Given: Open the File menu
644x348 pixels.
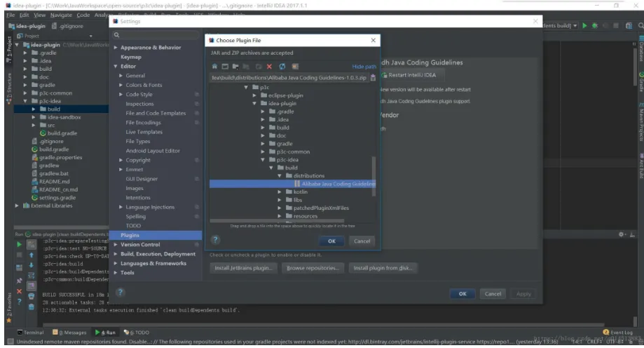Looking at the screenshot, I should point(11,15).
